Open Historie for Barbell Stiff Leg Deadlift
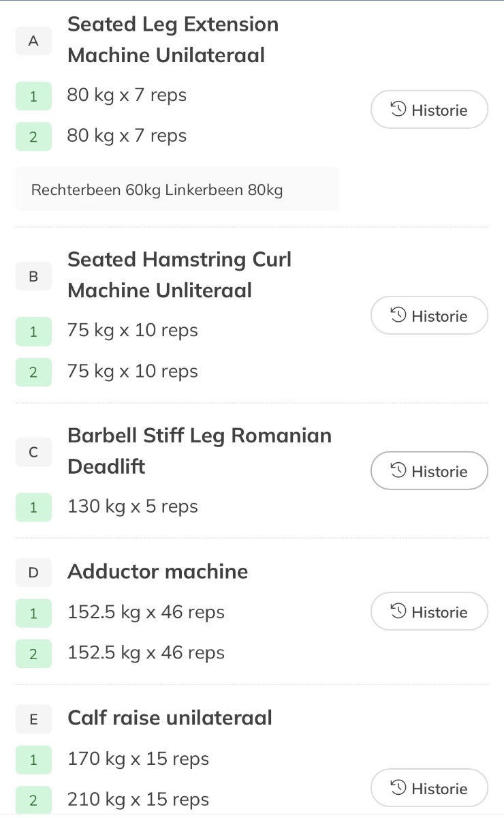The image size is (504, 818). (x=429, y=471)
